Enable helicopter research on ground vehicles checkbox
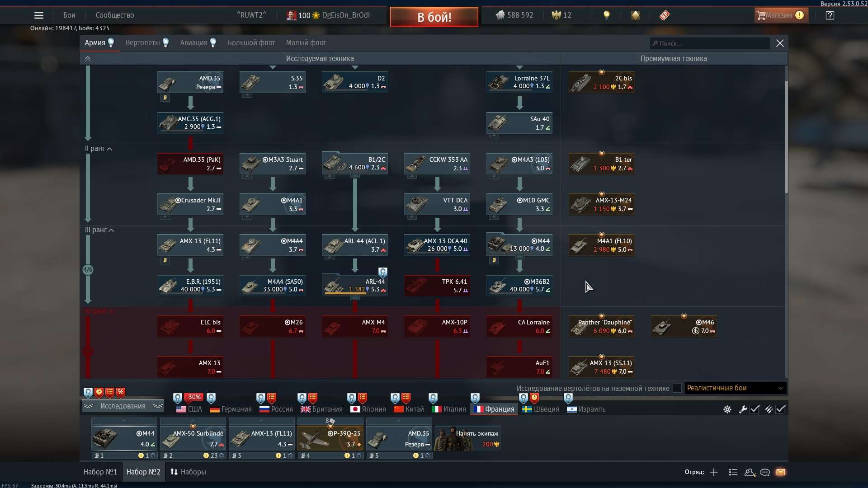 [x=677, y=388]
